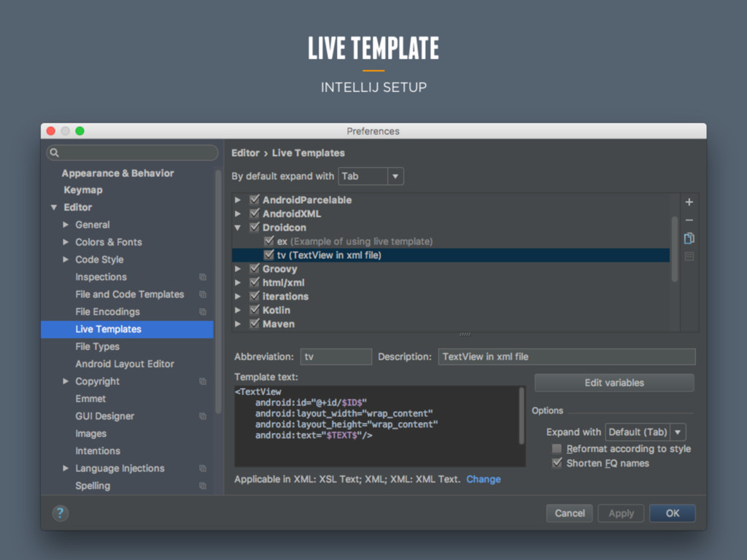Toggle the Droidcon group checkbox
Image resolution: width=747 pixels, height=560 pixels.
click(255, 227)
